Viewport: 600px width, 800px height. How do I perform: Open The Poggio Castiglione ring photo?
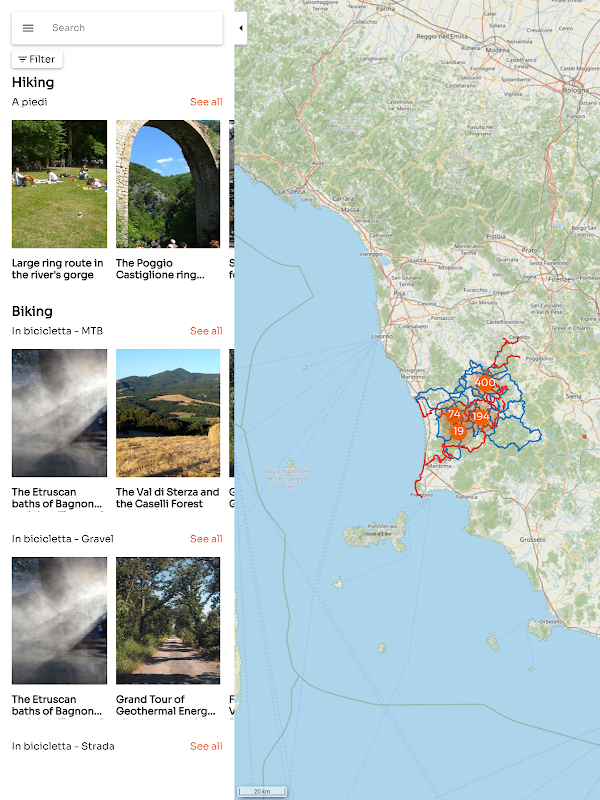click(x=168, y=184)
